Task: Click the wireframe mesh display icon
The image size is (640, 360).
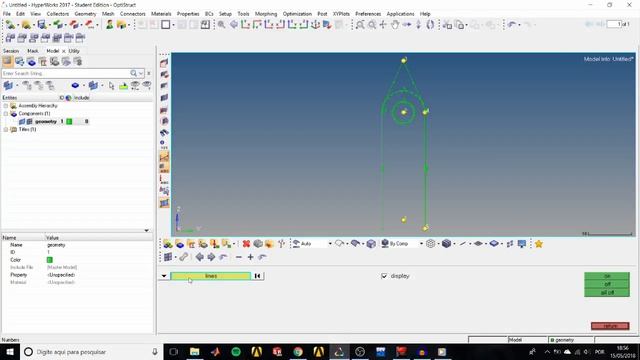Action: click(430, 244)
